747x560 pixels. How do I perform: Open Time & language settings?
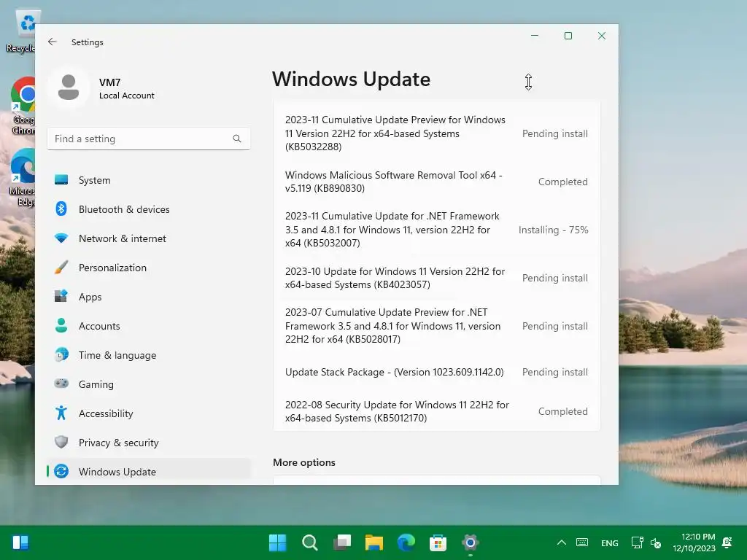(149, 355)
